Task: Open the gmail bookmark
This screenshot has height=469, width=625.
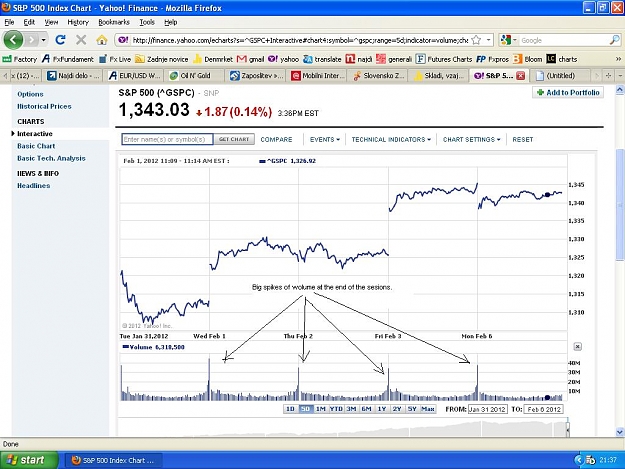Action: [250, 59]
